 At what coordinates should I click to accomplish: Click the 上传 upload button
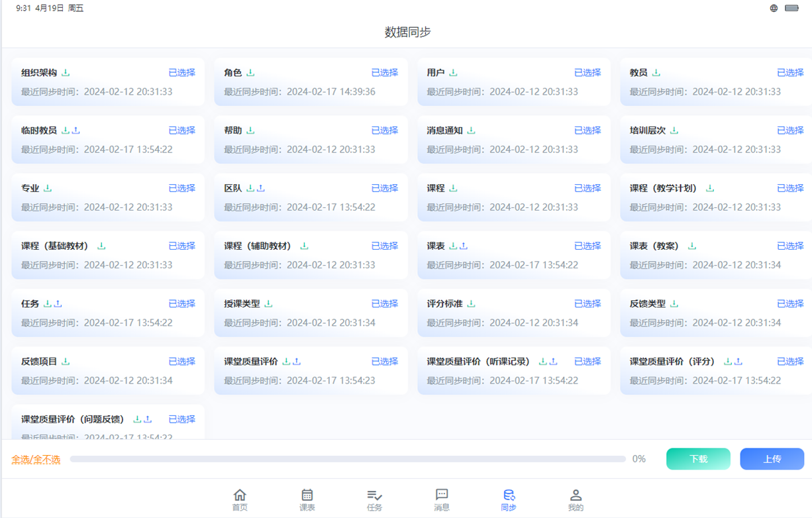pos(772,459)
